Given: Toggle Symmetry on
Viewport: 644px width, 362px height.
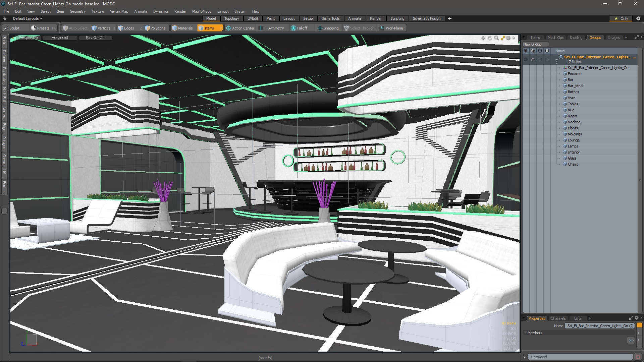Looking at the screenshot, I should pyautogui.click(x=272, y=28).
